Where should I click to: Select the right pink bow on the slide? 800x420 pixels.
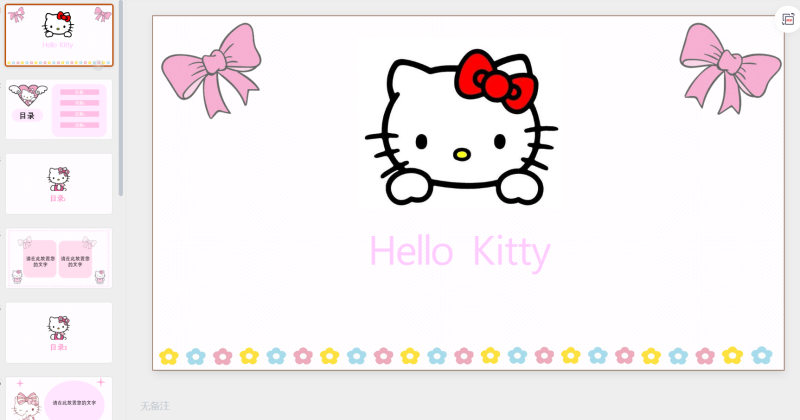[x=730, y=68]
